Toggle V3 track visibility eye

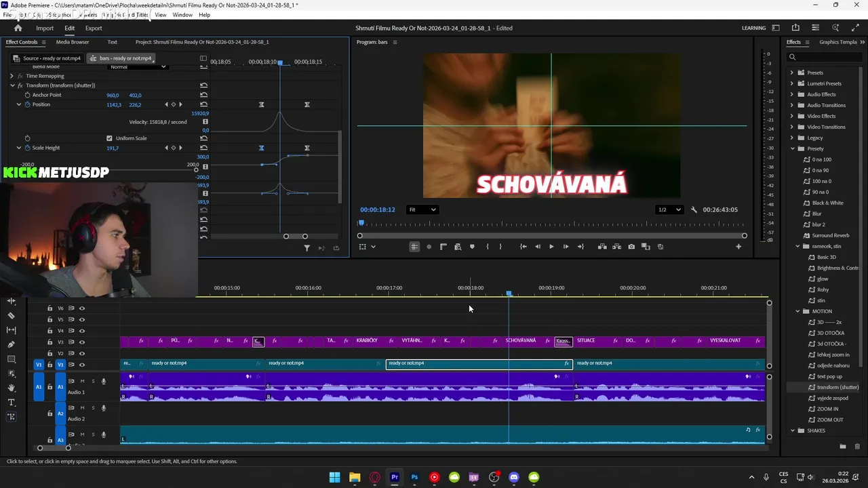(82, 342)
